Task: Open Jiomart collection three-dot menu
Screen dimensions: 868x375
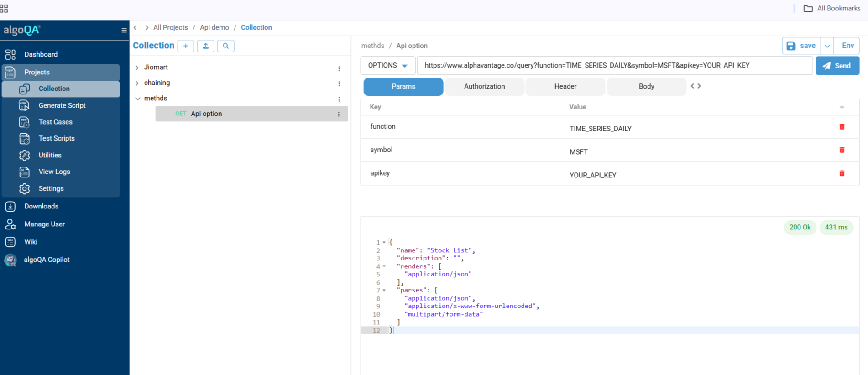Action: (x=339, y=68)
